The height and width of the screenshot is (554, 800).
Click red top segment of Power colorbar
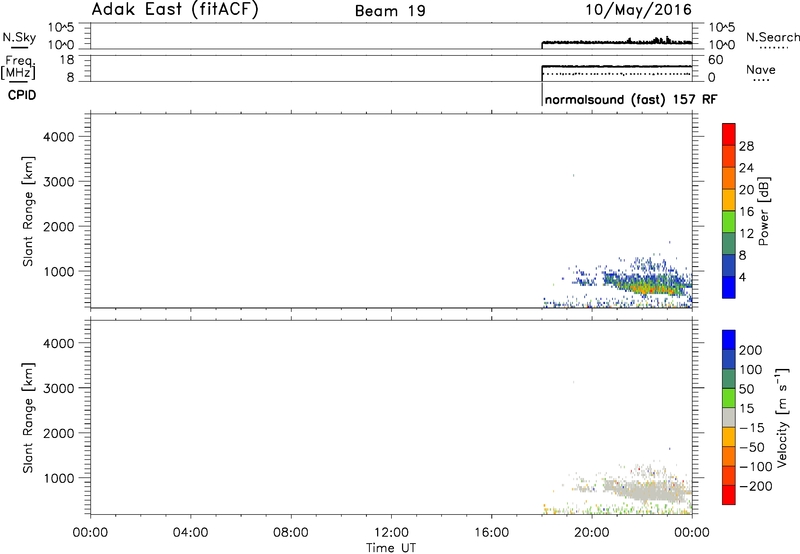pos(729,134)
